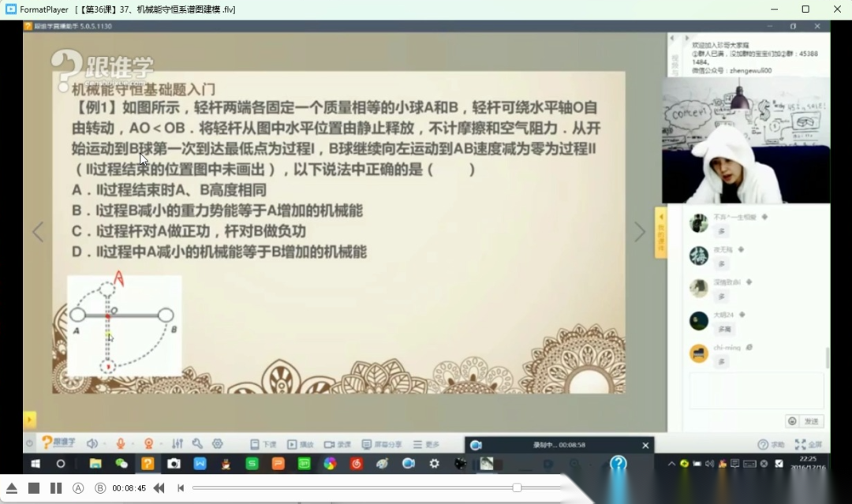Toggle the microphone icon in toolbar

point(121,444)
